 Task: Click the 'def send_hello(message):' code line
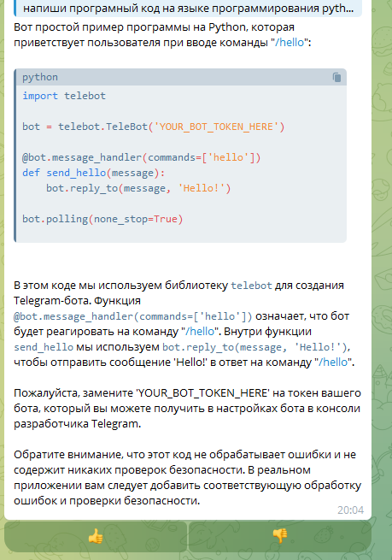[x=94, y=173]
